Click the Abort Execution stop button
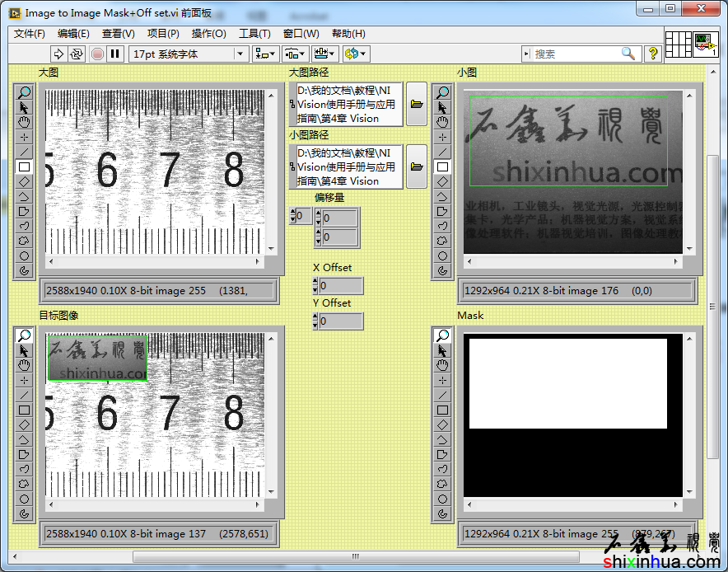Viewport: 728px width, 572px height. tap(97, 54)
